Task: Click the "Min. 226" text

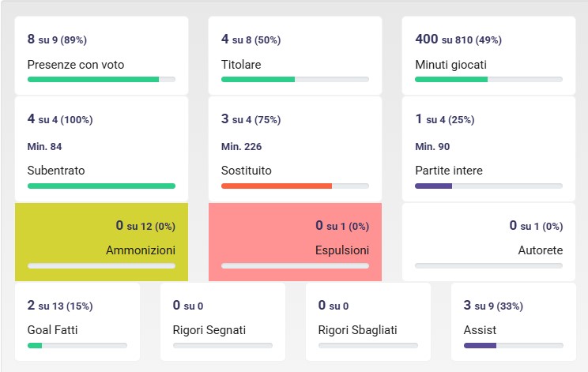Action: tap(241, 146)
